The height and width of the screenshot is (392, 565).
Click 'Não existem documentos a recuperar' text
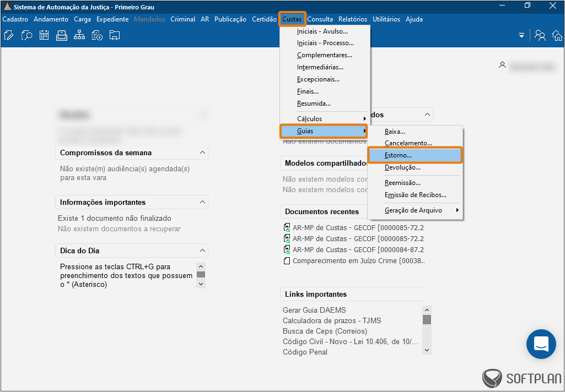pos(119,229)
